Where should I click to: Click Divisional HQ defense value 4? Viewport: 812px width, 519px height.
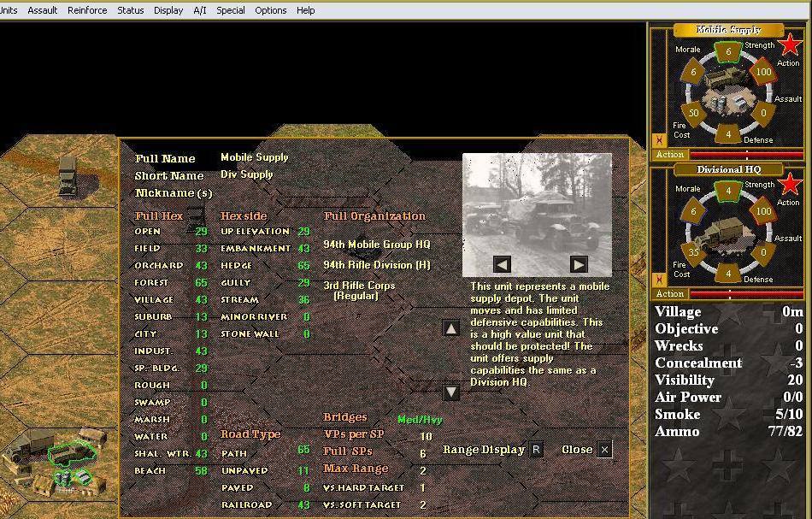click(x=728, y=274)
